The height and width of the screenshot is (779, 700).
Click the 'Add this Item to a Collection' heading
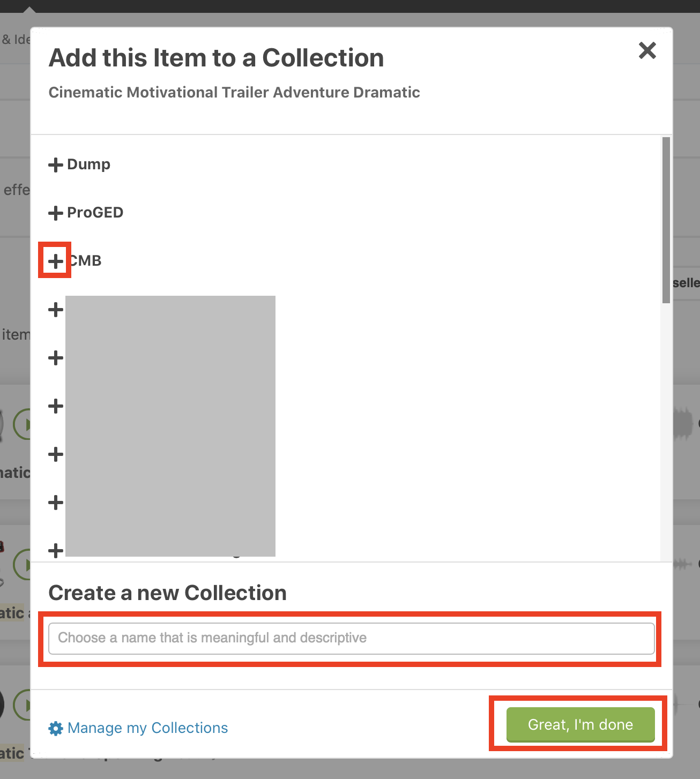[216, 58]
